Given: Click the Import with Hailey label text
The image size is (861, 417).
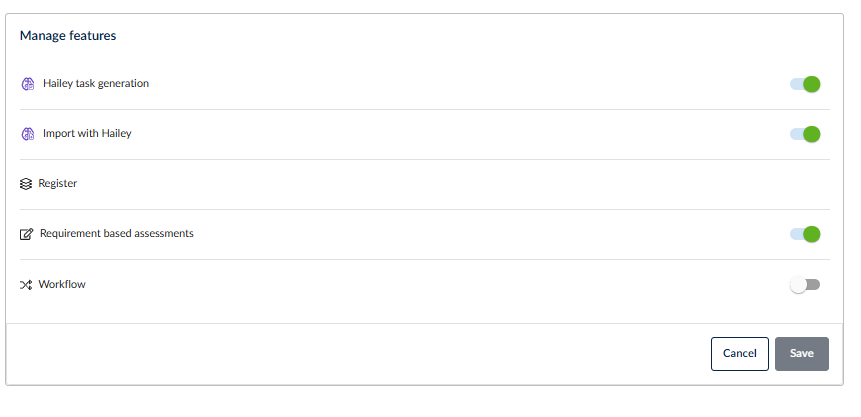Looking at the screenshot, I should (x=87, y=134).
